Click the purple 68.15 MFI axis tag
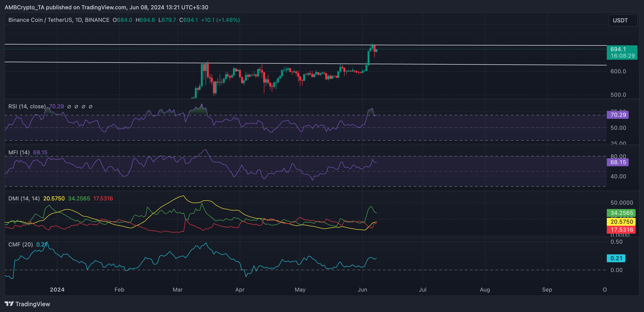Screen dimensions: 644x312 pyautogui.click(x=617, y=162)
